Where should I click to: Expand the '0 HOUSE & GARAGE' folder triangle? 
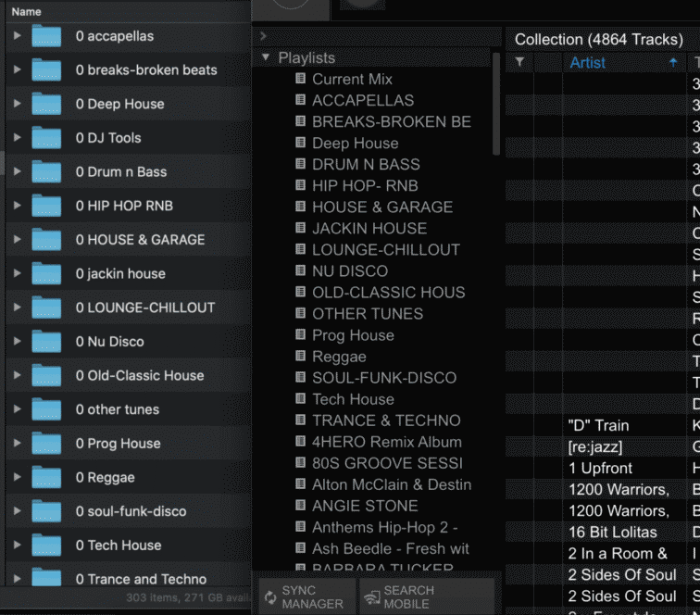(17, 240)
